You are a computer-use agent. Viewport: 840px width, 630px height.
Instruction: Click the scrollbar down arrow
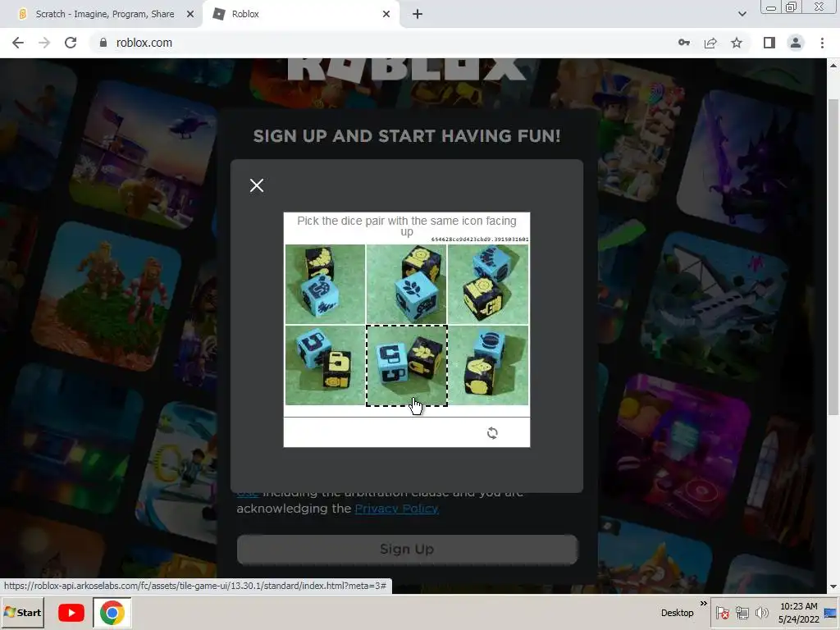tap(833, 587)
